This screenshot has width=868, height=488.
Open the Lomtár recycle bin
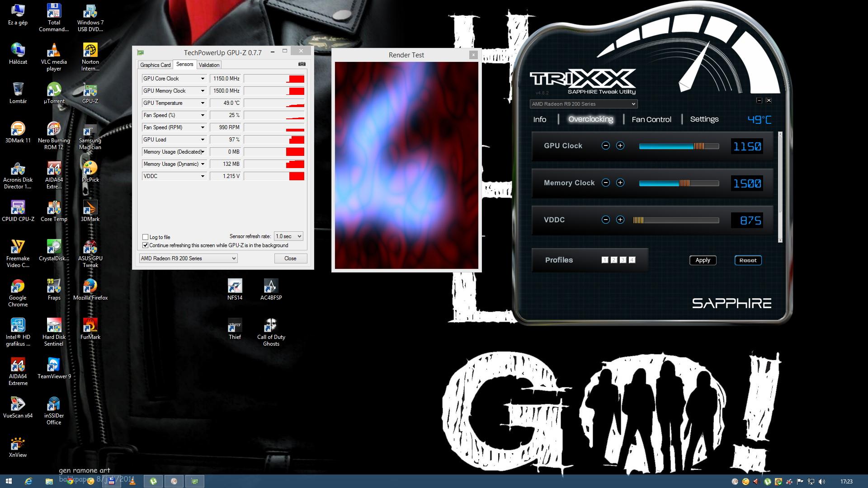18,93
